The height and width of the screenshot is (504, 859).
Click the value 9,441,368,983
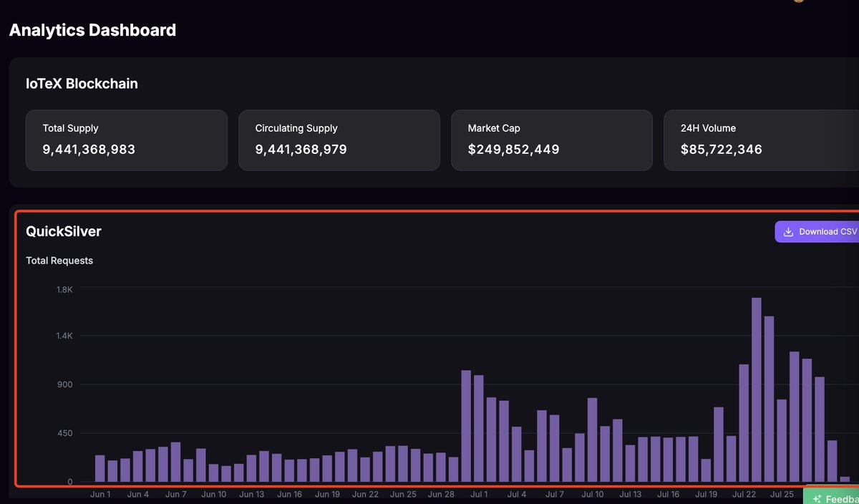tap(89, 150)
